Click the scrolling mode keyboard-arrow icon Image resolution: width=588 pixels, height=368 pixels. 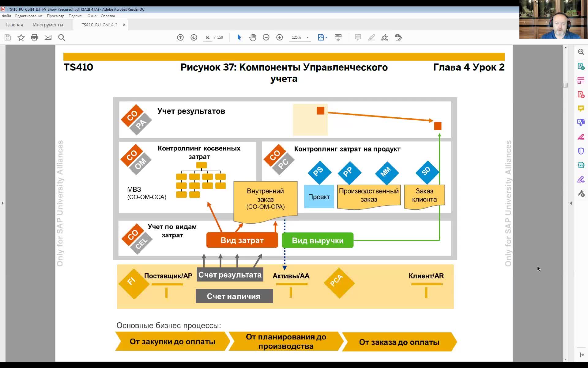(x=338, y=37)
